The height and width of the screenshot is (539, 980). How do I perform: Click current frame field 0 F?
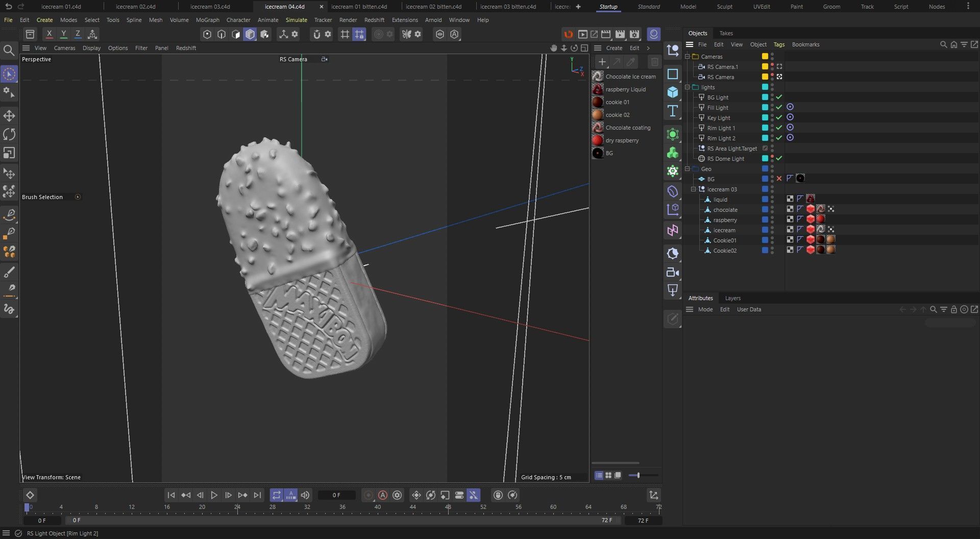pos(336,495)
